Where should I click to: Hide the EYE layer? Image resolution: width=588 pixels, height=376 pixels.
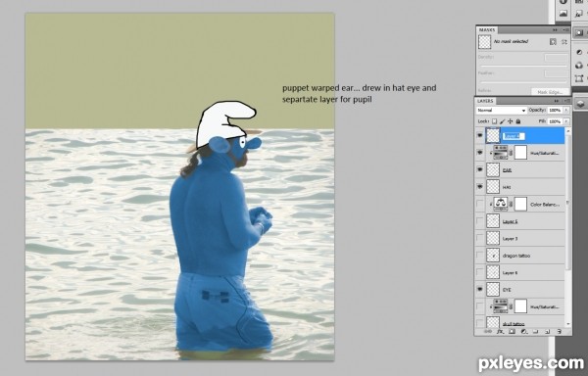[480, 290]
